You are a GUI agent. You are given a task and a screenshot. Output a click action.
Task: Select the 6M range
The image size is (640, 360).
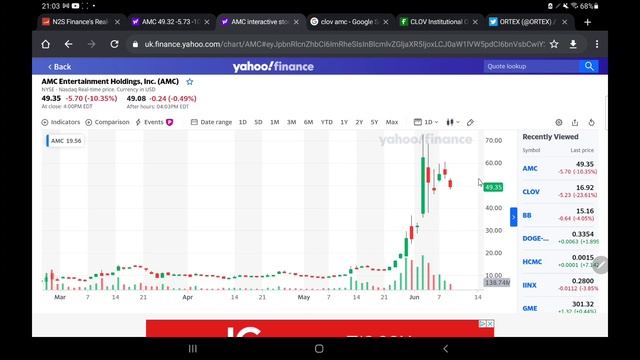pyautogui.click(x=308, y=122)
